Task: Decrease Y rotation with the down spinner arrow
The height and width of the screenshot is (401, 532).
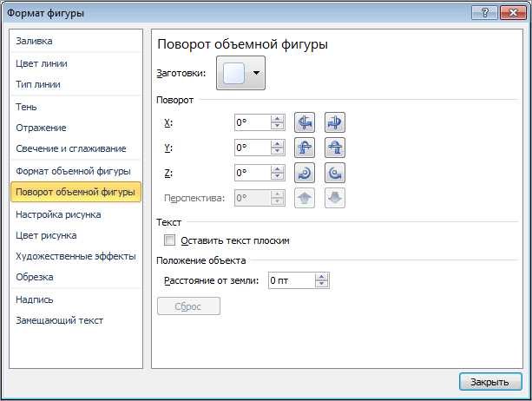Action: (278, 152)
